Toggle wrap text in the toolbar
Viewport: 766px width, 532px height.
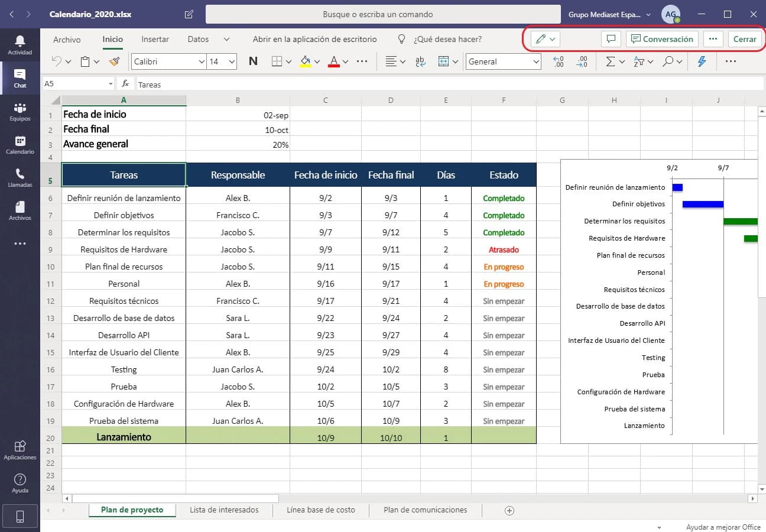pos(421,61)
